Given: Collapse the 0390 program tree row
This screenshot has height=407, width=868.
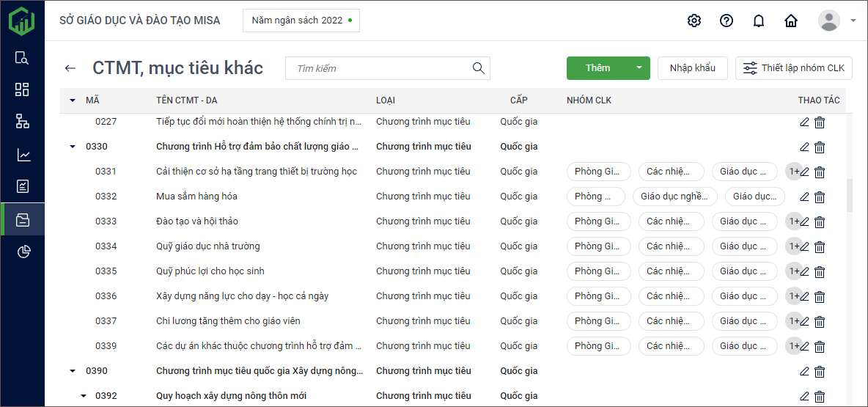Looking at the screenshot, I should [73, 371].
